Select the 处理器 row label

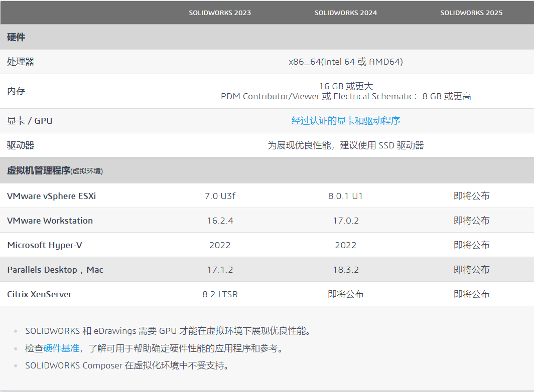(x=21, y=62)
